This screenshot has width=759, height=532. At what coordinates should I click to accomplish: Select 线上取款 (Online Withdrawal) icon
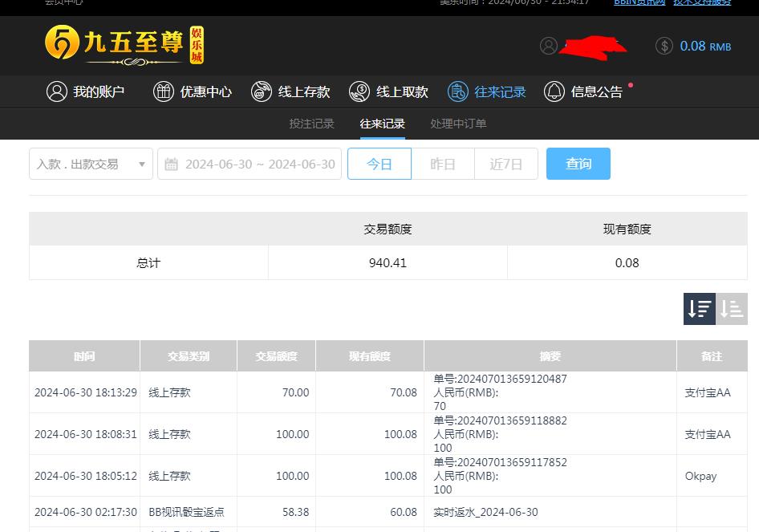pyautogui.click(x=359, y=91)
